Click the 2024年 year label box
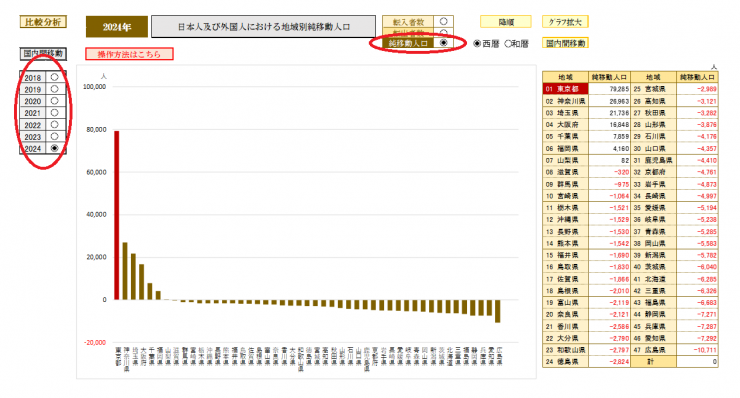This screenshot has width=740, height=398. tap(117, 27)
